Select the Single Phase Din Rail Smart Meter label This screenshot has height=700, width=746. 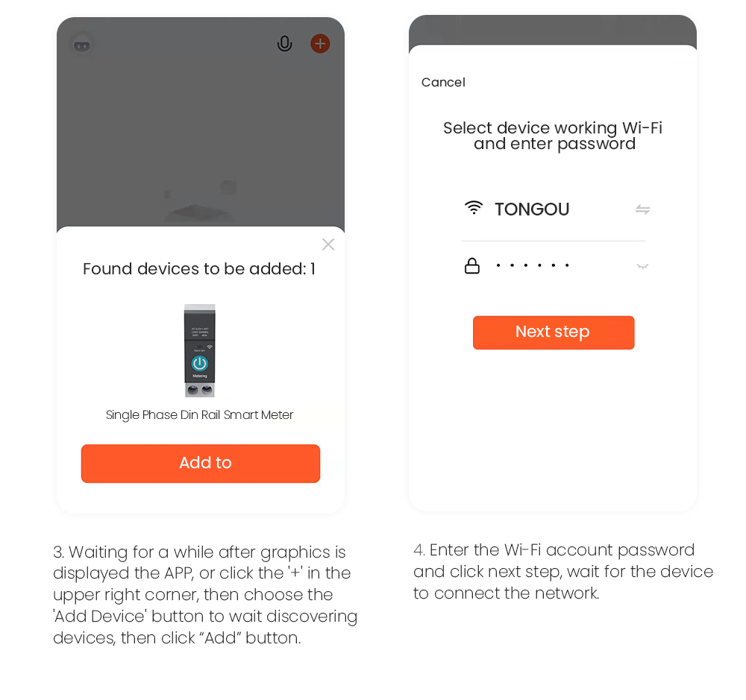[x=199, y=415]
